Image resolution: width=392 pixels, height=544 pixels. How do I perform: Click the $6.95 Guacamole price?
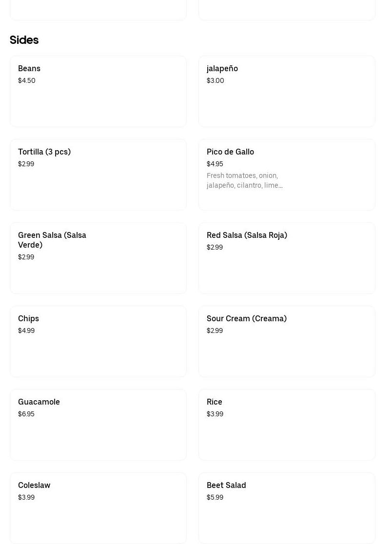(26, 414)
